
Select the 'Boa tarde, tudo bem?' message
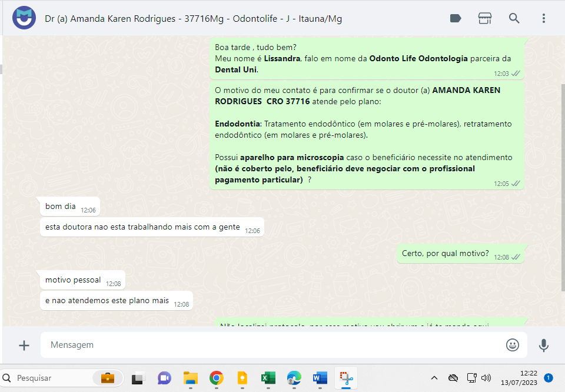(367, 59)
